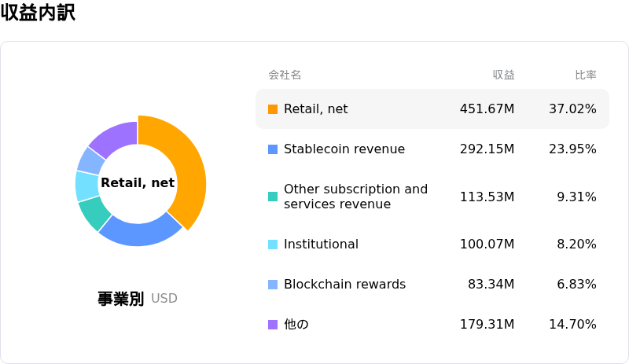Screen dimensions: 629x364
Task: Click the 113.53M revenue value
Action: click(x=487, y=197)
